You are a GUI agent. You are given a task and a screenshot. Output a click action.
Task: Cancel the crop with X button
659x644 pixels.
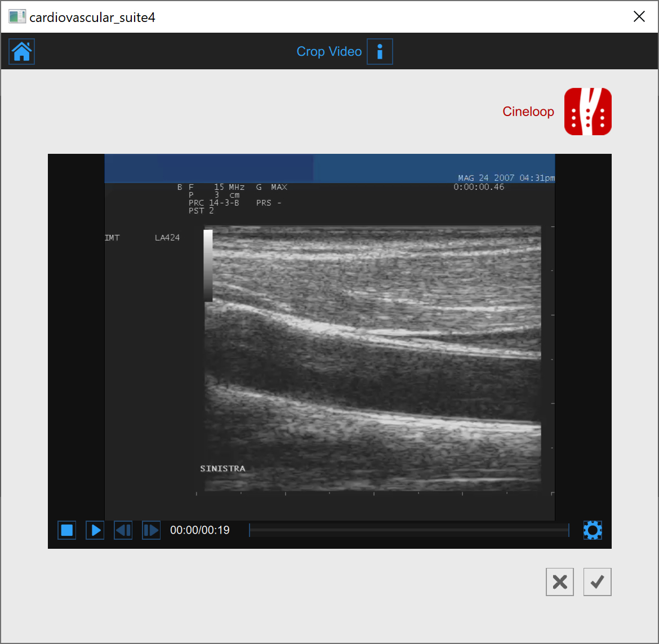[560, 582]
